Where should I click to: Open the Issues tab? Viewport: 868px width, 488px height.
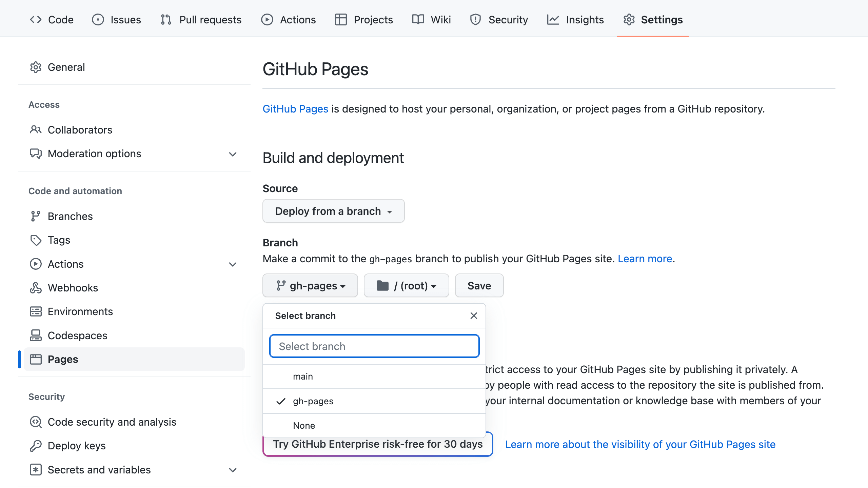116,20
